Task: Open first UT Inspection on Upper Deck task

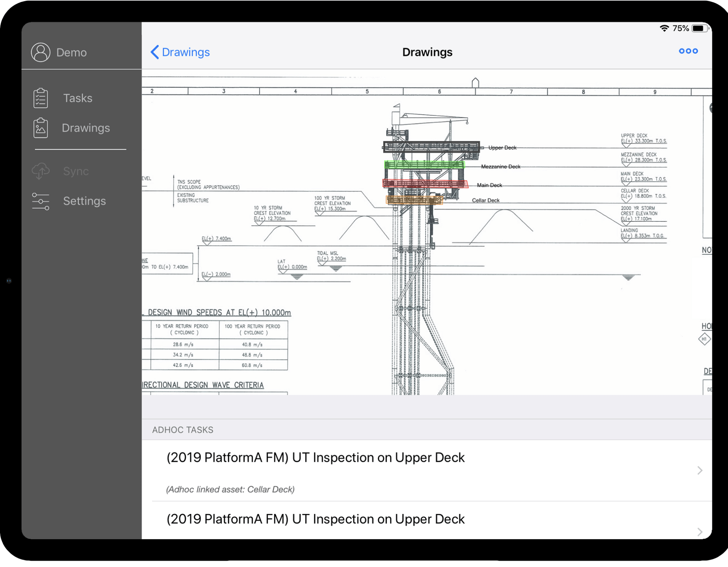Action: (x=315, y=458)
